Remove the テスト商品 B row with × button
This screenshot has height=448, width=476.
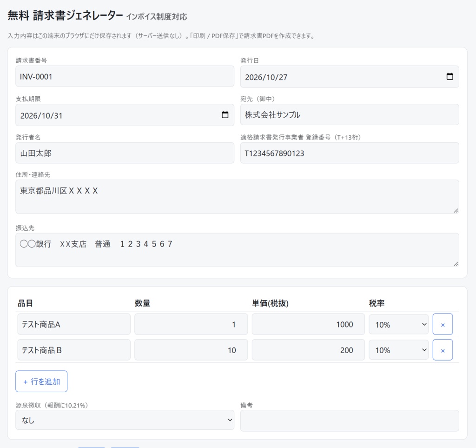[443, 350]
